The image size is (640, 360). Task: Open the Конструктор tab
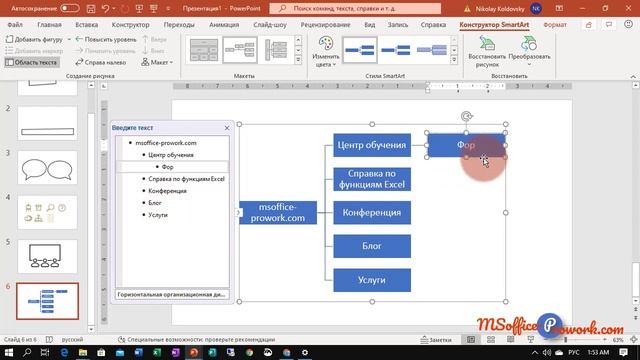pos(131,25)
